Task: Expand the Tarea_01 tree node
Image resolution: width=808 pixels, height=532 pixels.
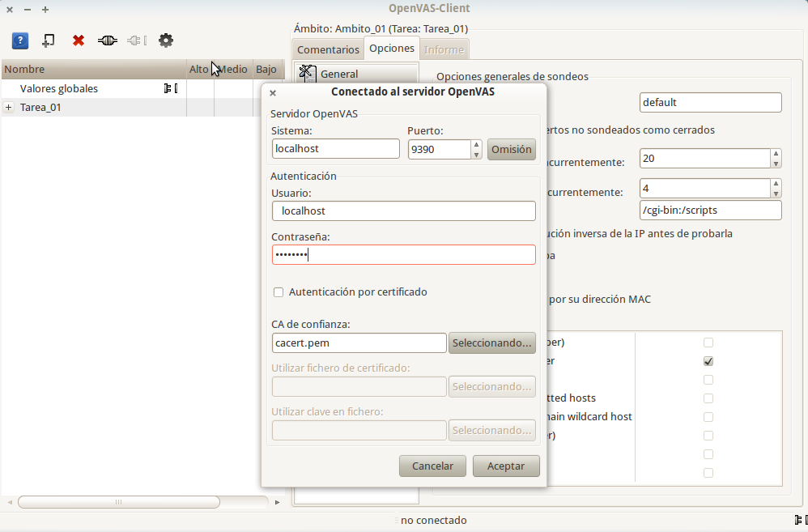Action: coord(8,107)
